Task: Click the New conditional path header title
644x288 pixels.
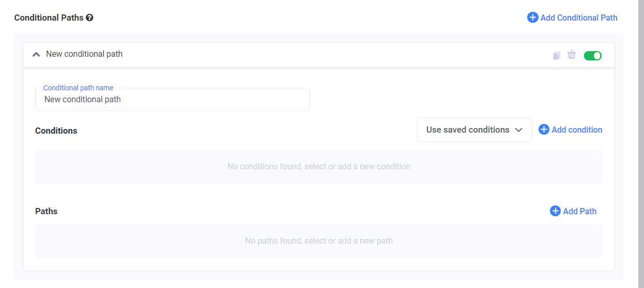Action: click(x=84, y=54)
